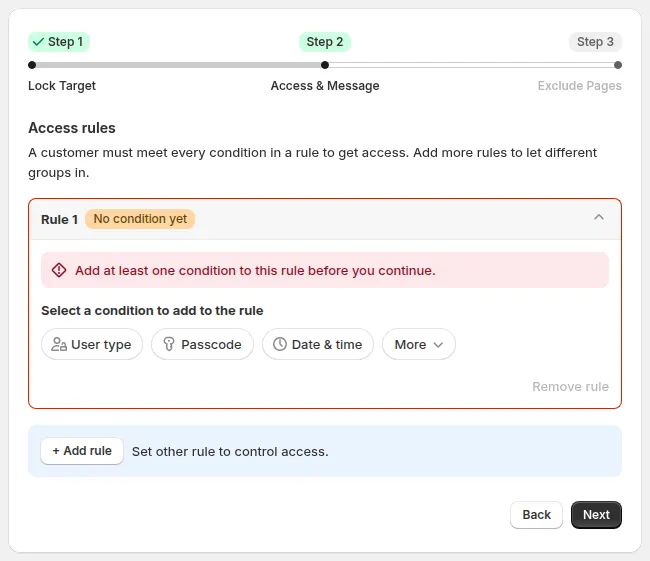The height and width of the screenshot is (561, 650).
Task: Click the + Add rule button
Action: click(82, 451)
